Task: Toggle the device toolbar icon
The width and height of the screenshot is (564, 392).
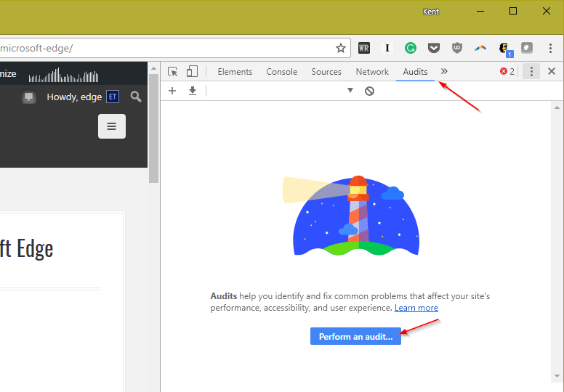Action: pos(192,71)
